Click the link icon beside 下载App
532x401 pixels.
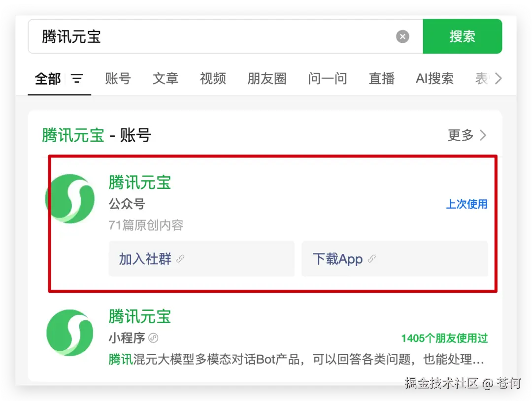pos(371,259)
